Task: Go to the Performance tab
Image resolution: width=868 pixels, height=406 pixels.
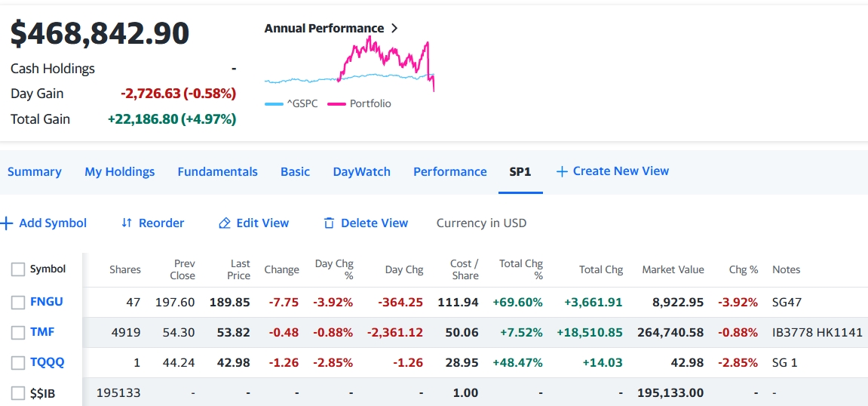Action: [449, 171]
